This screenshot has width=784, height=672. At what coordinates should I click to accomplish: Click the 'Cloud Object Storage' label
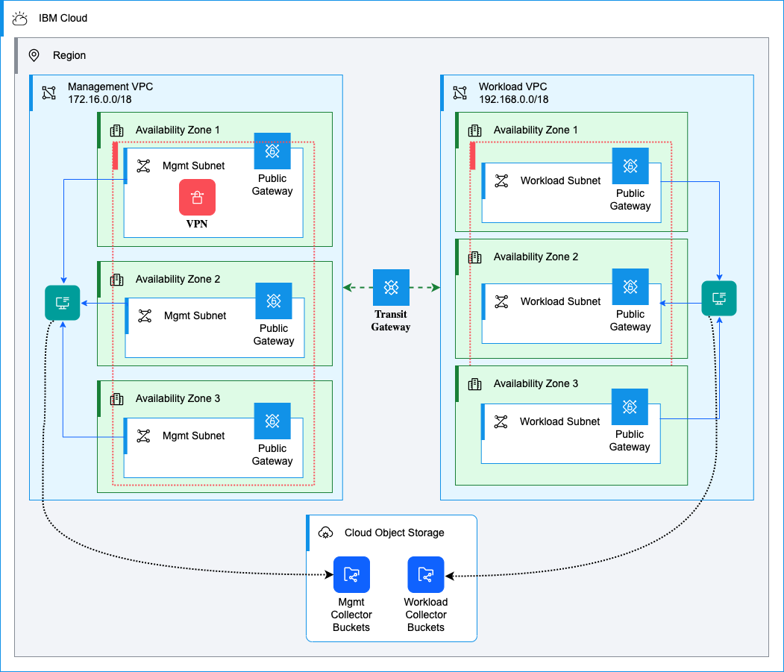click(395, 533)
